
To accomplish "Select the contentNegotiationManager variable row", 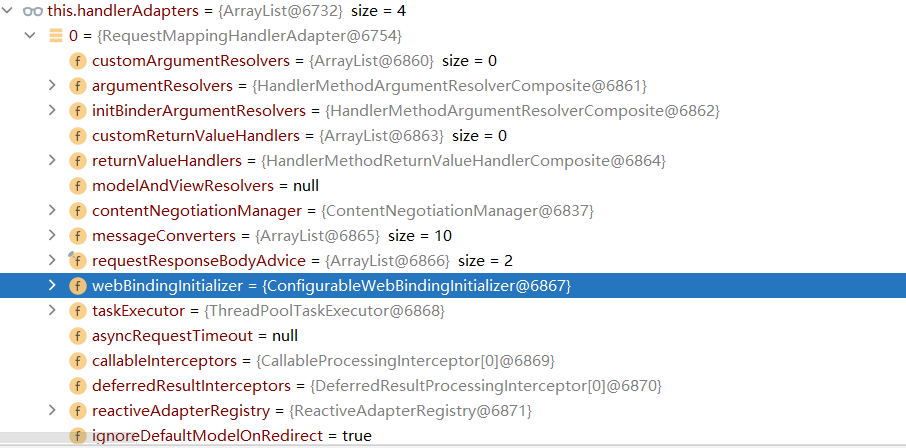I will (x=453, y=211).
